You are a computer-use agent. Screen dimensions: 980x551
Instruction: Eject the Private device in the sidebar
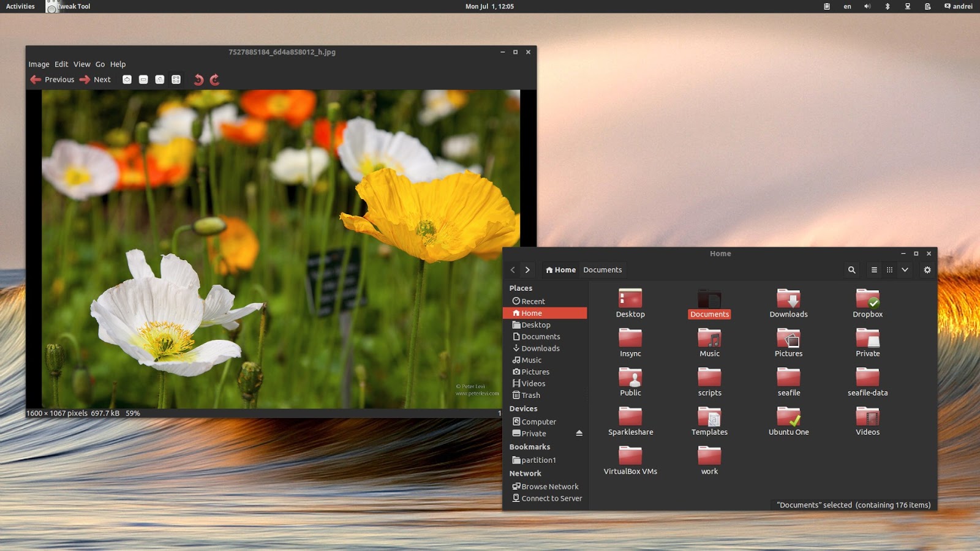point(579,433)
